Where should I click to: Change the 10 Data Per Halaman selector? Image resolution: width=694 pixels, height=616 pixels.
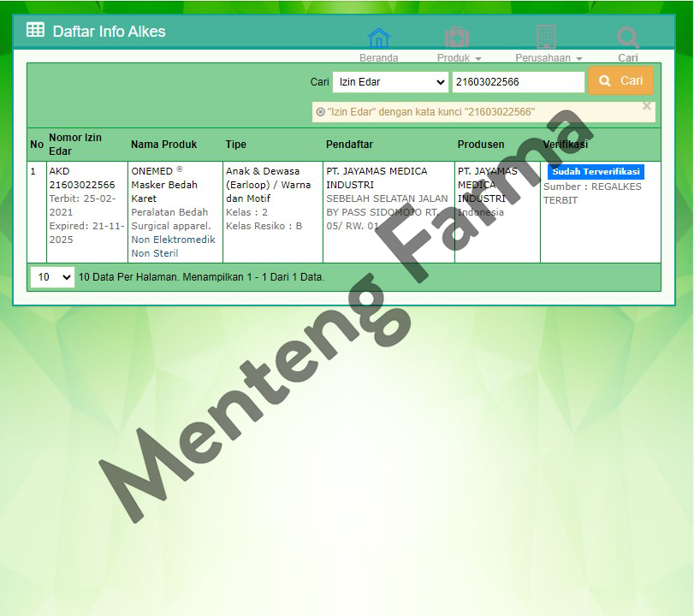point(51,276)
